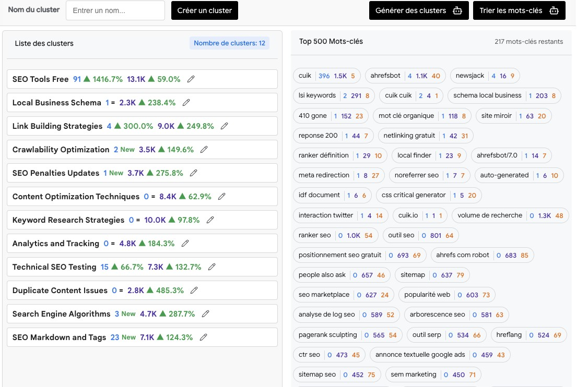Select Search Engine Algorithms cluster
588x387 pixels.
(x=142, y=314)
